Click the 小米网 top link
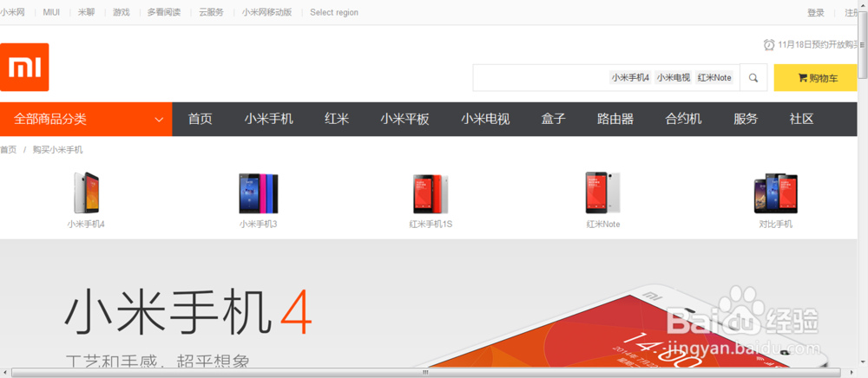The height and width of the screenshot is (378, 868). tap(12, 12)
